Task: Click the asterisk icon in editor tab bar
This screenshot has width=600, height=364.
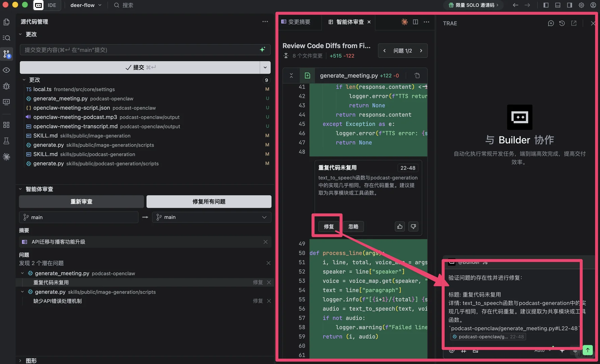Action: [x=404, y=22]
